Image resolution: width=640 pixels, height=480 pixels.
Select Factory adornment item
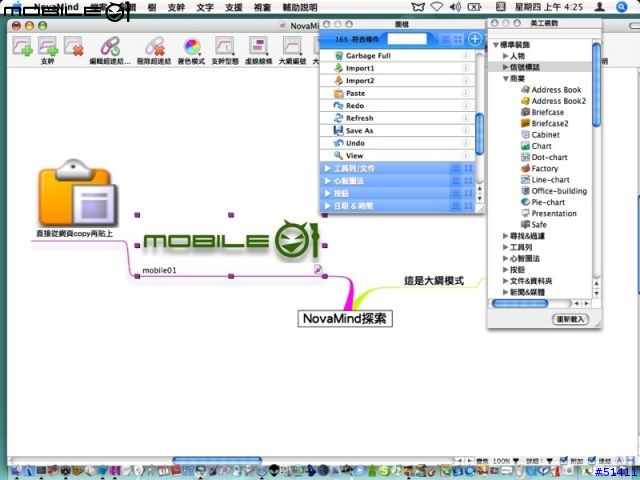pos(540,169)
